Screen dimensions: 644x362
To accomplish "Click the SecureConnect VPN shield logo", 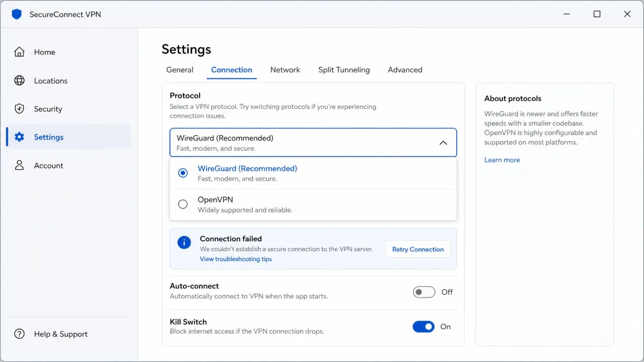I will pos(17,14).
